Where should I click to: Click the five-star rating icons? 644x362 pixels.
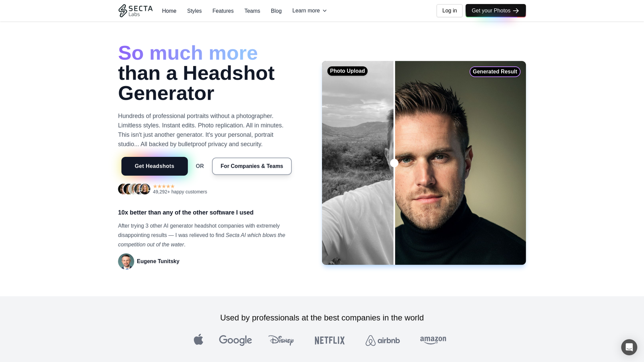(x=164, y=186)
